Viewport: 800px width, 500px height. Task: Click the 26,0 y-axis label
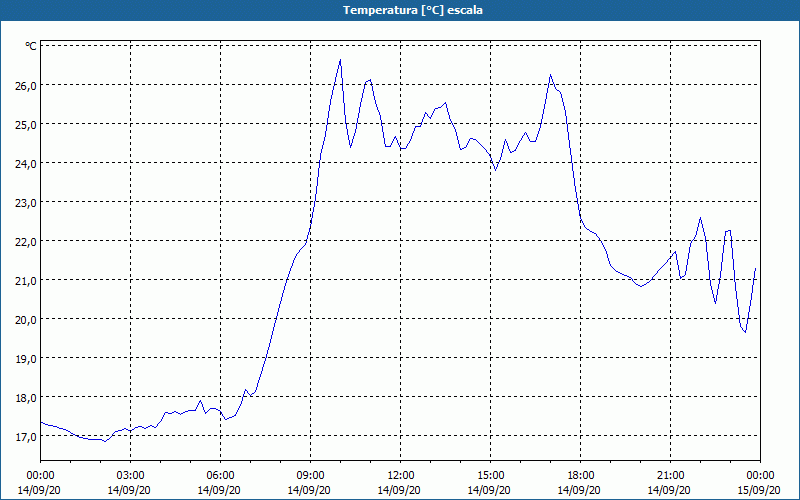click(26, 85)
